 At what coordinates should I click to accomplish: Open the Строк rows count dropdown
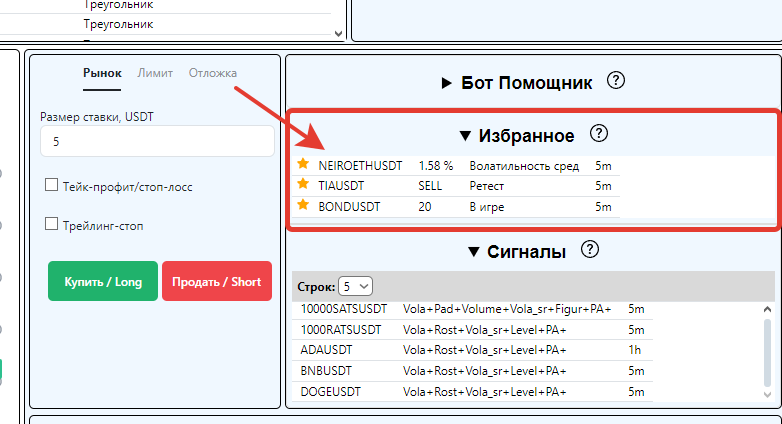coord(355,286)
